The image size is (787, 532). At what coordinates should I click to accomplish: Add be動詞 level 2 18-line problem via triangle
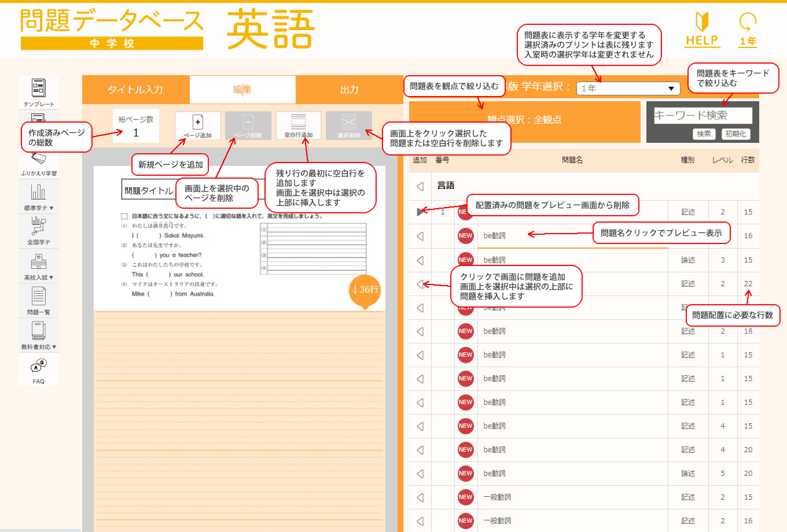click(x=420, y=331)
